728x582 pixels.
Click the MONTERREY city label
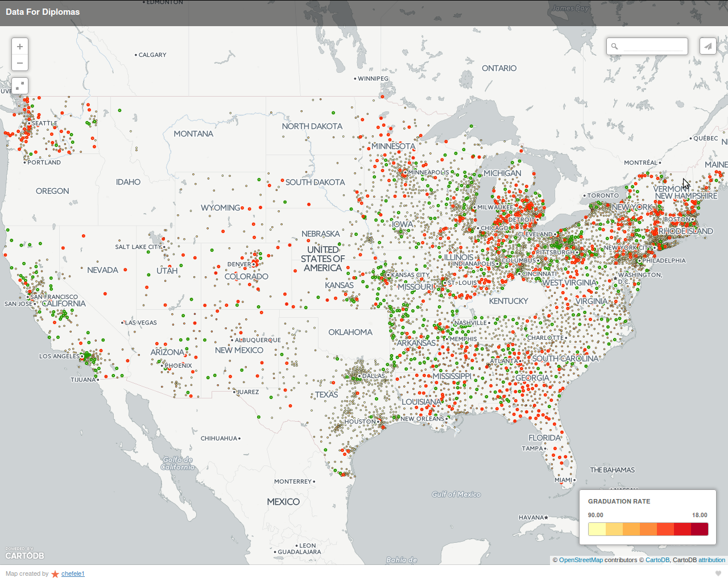(x=293, y=482)
